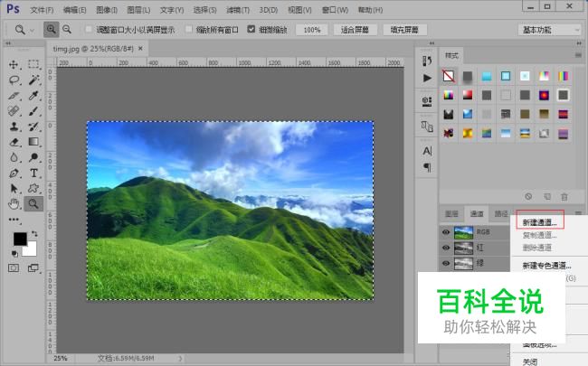Image resolution: width=588 pixels, height=366 pixels.
Task: Select the Eraser tool
Action: point(14,142)
